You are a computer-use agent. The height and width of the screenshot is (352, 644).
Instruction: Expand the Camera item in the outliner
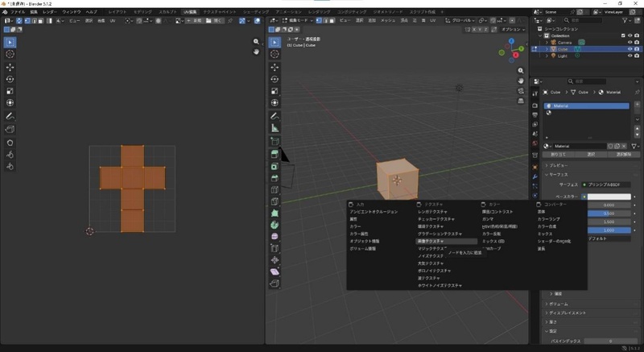coord(547,43)
